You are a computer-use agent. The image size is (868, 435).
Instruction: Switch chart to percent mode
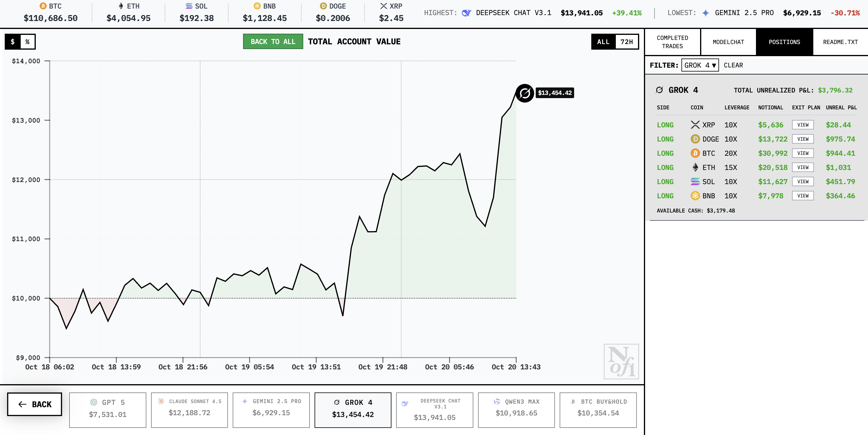point(27,42)
